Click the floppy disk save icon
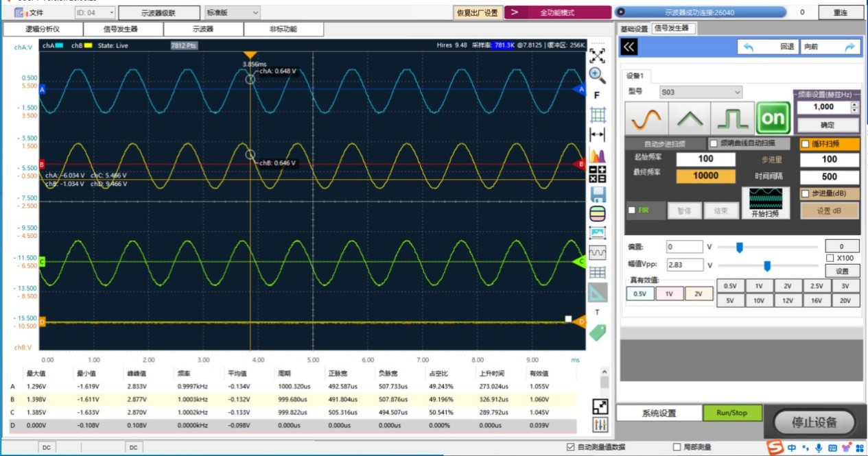 [598, 194]
